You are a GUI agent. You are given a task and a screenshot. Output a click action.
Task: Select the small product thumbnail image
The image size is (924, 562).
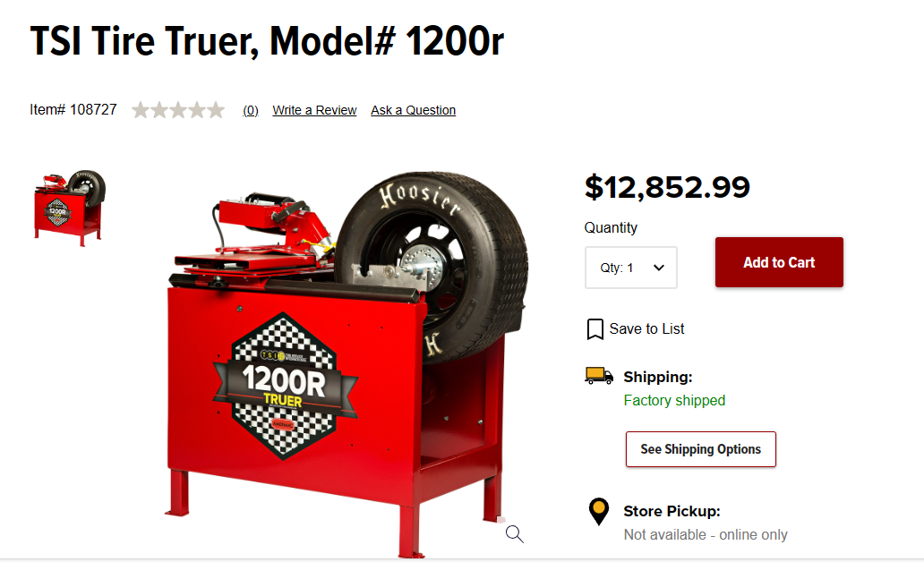click(x=70, y=208)
